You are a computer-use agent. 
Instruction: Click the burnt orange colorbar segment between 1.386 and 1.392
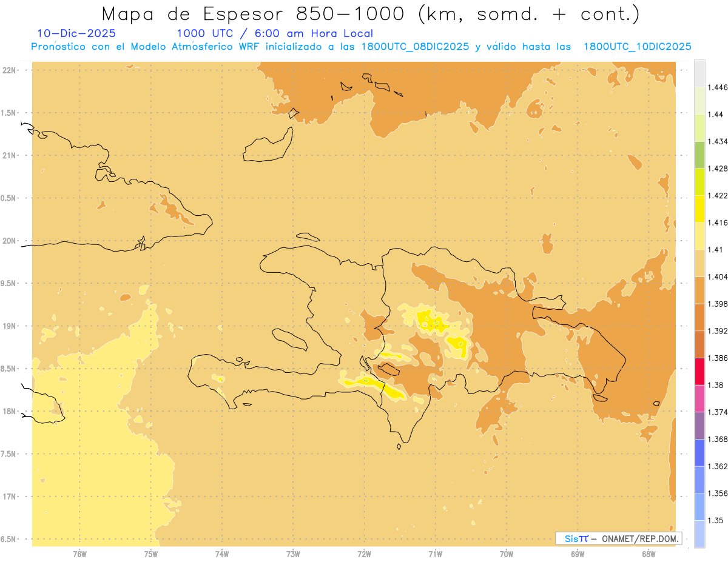click(x=699, y=344)
